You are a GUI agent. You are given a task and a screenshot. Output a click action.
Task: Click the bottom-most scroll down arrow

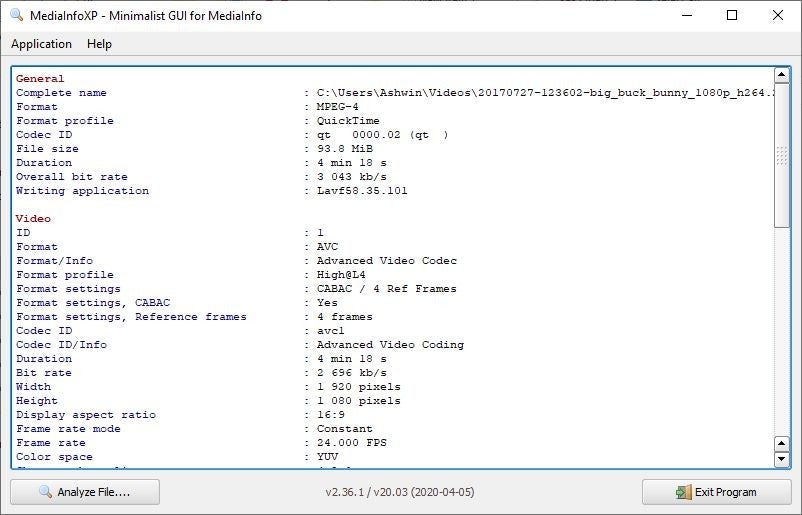pyautogui.click(x=782, y=459)
